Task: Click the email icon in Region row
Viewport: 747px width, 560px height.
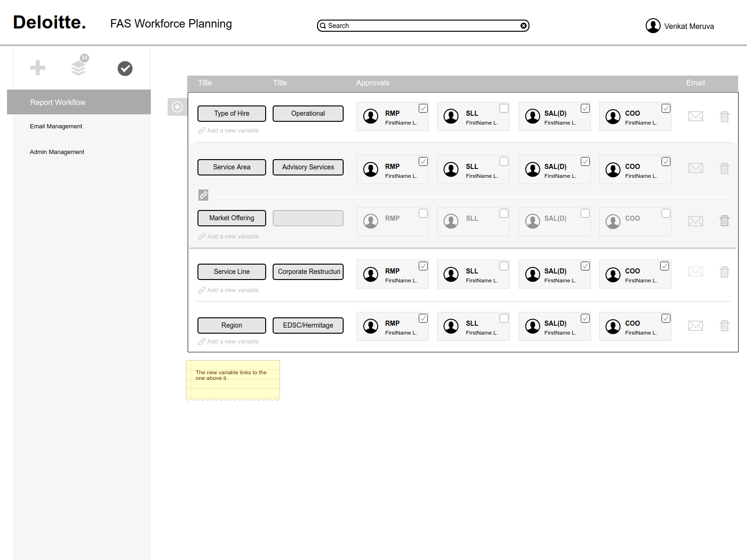Action: (x=696, y=326)
